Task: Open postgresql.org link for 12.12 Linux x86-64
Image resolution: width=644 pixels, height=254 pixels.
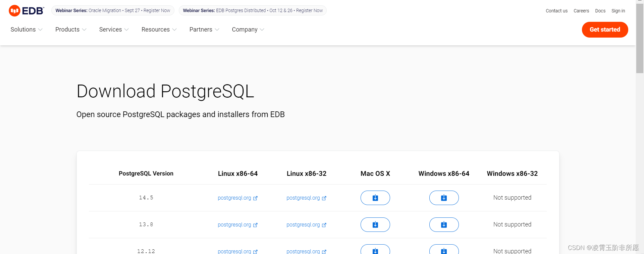Action: pos(237,251)
